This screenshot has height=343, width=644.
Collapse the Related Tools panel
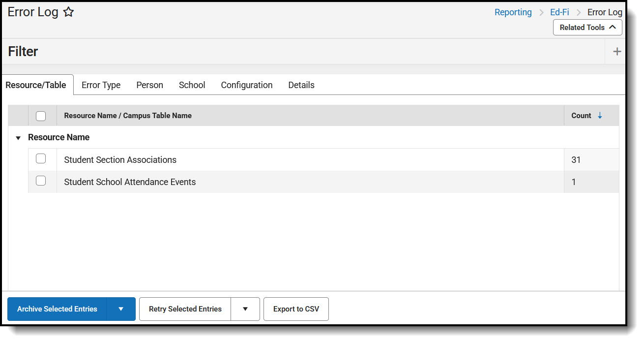tap(587, 27)
